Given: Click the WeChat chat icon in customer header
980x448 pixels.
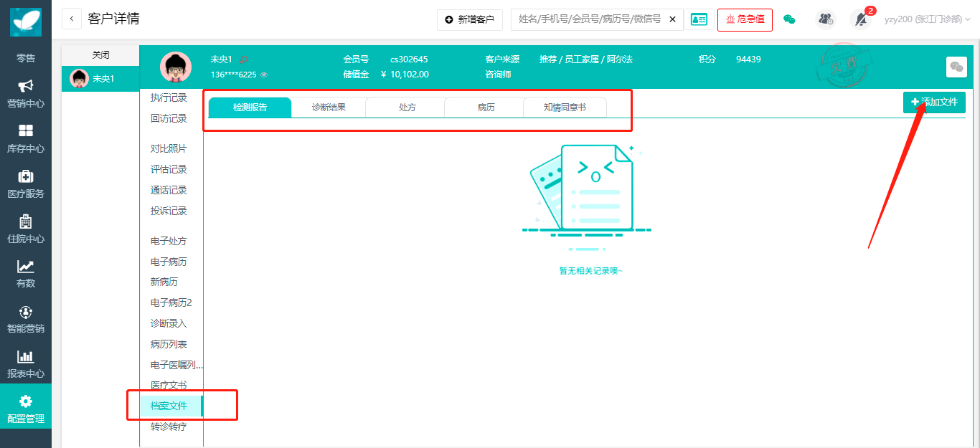Looking at the screenshot, I should tap(956, 67).
